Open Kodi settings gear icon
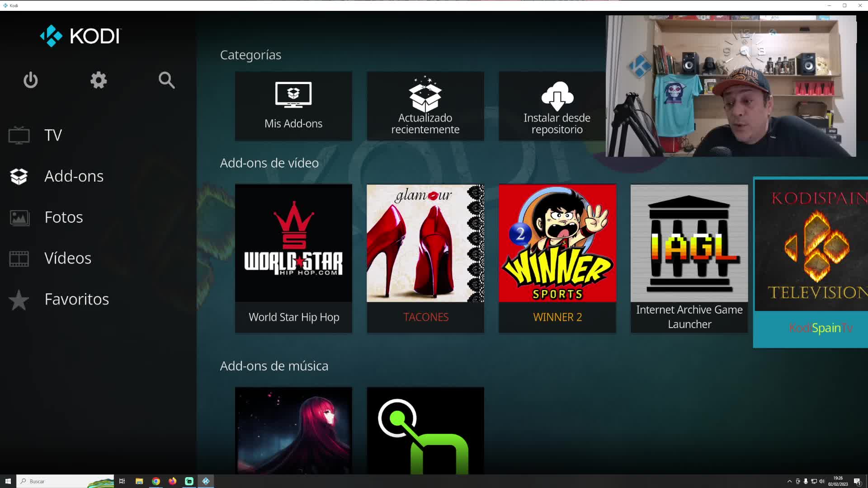The height and width of the screenshot is (488, 868). (x=99, y=80)
